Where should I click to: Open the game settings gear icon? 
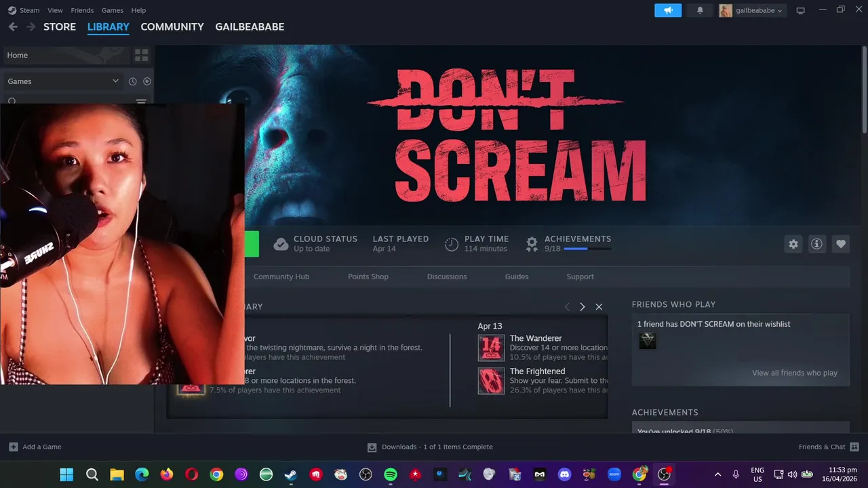coord(793,244)
